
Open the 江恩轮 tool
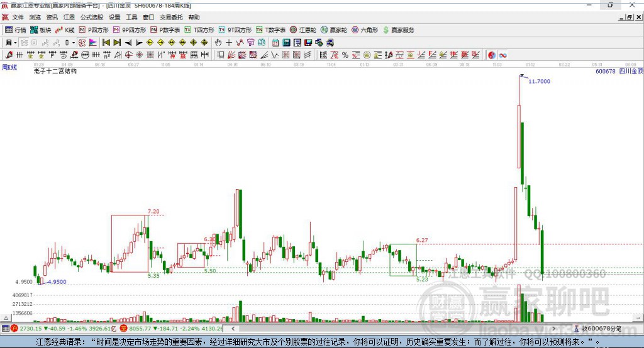(x=303, y=30)
